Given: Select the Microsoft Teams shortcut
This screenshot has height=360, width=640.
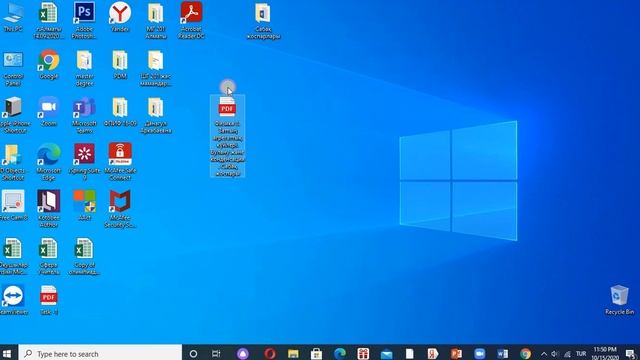Looking at the screenshot, I should pyautogui.click(x=84, y=116).
